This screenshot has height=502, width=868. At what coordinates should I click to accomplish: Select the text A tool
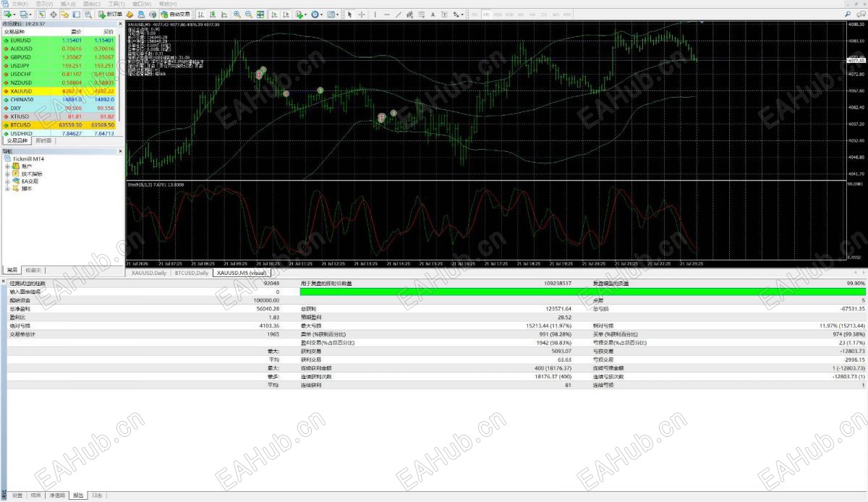[x=433, y=14]
